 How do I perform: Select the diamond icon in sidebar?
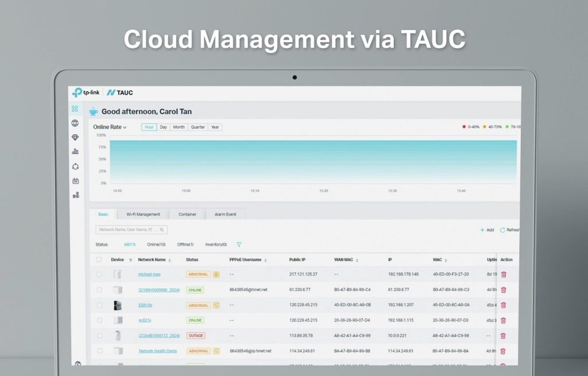pyautogui.click(x=75, y=137)
